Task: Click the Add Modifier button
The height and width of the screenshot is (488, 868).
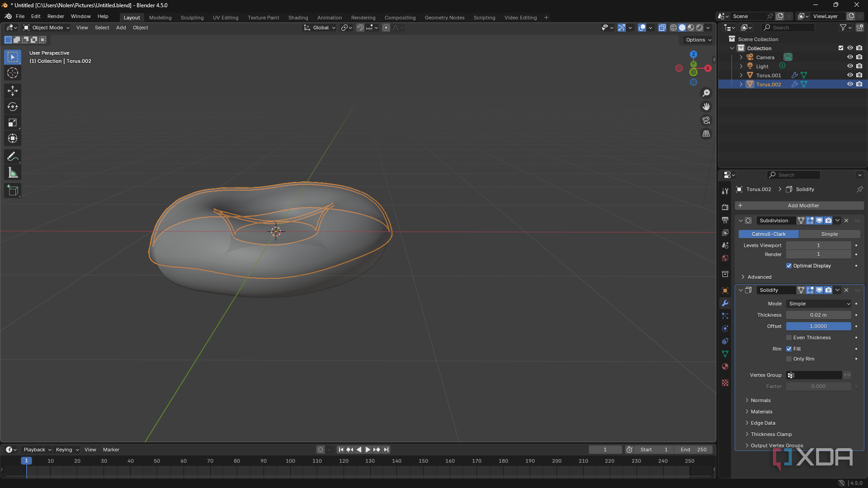Action: [x=799, y=206]
